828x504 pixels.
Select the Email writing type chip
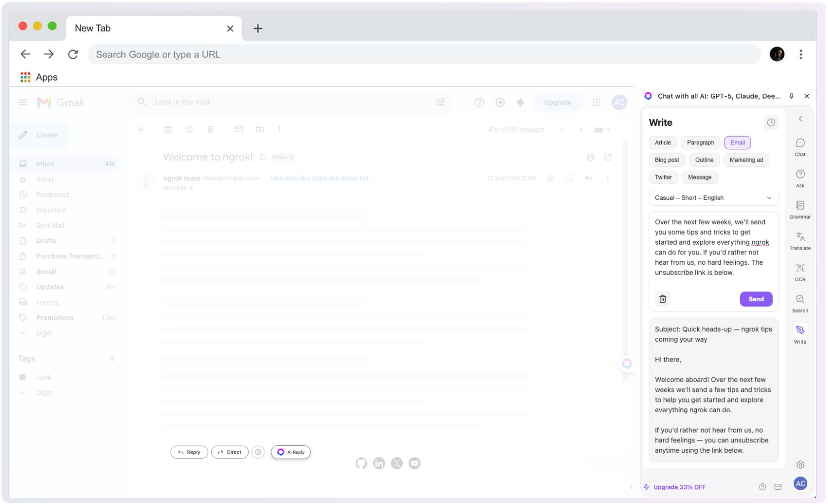point(737,143)
